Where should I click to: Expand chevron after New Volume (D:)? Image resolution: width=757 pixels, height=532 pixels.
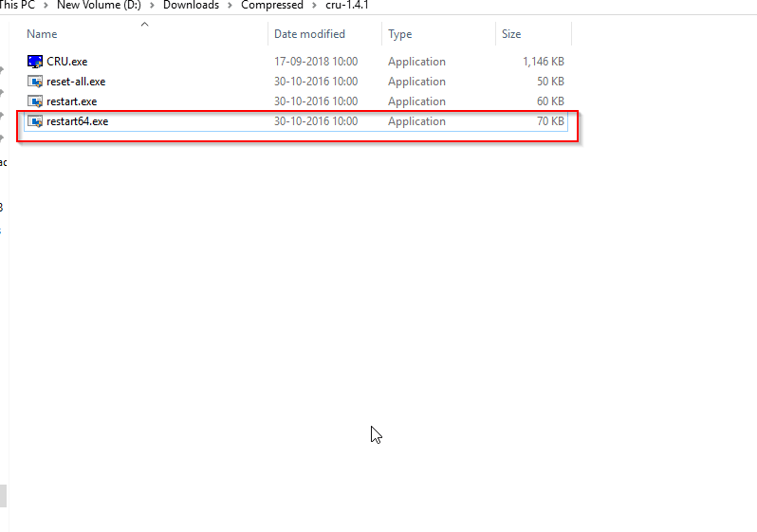pyautogui.click(x=152, y=6)
